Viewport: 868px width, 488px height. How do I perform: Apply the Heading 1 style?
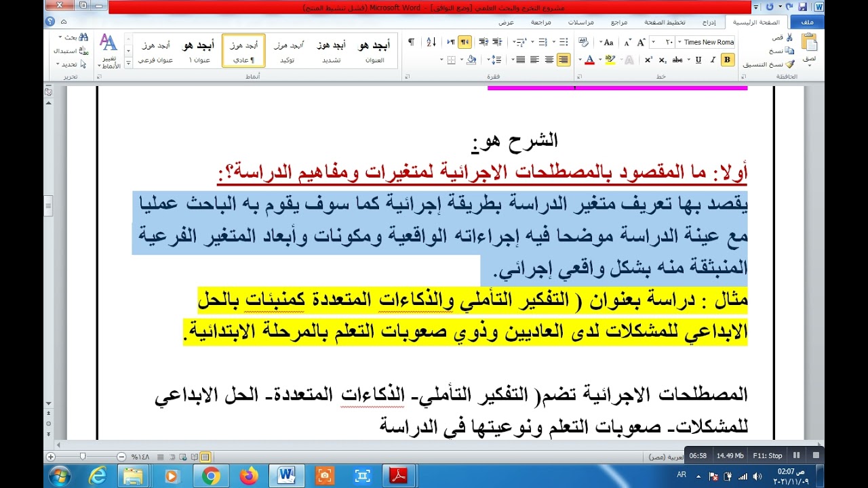point(199,51)
